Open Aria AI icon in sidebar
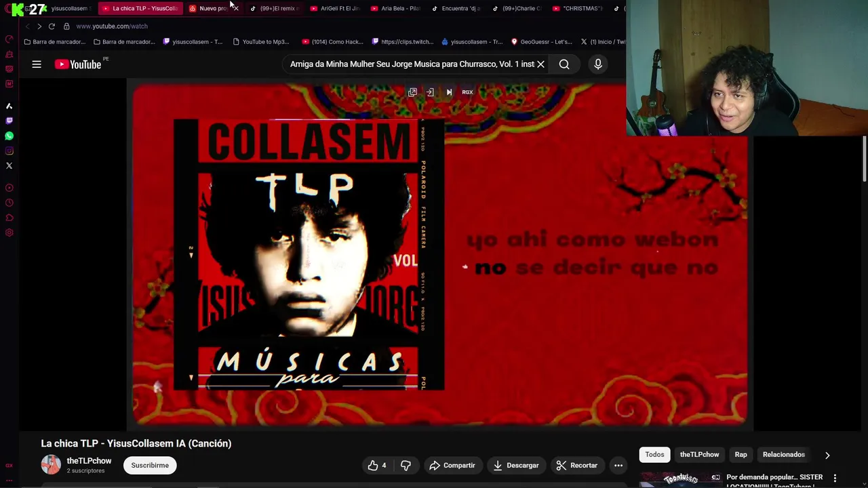 click(x=9, y=106)
